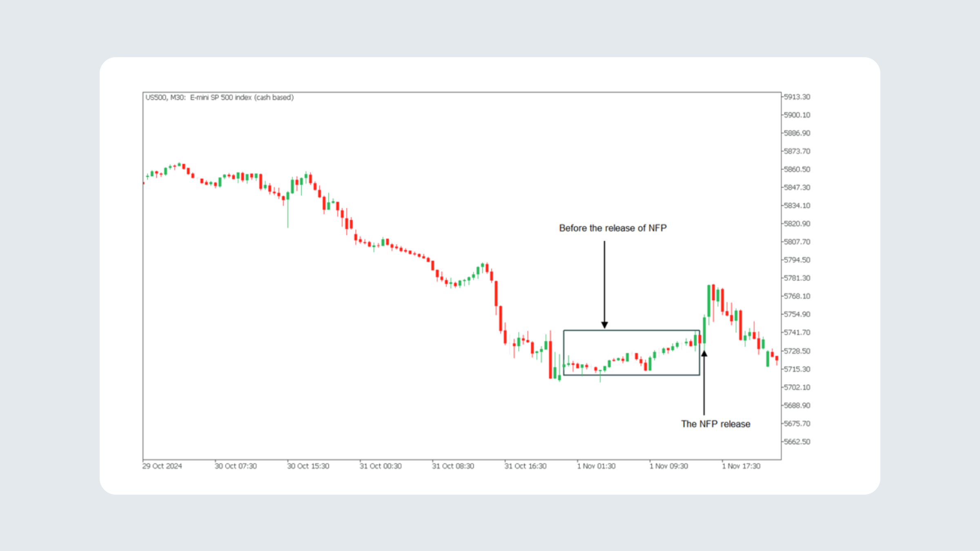
Task: Click price level 5873.70 on the axis
Action: [x=797, y=151]
